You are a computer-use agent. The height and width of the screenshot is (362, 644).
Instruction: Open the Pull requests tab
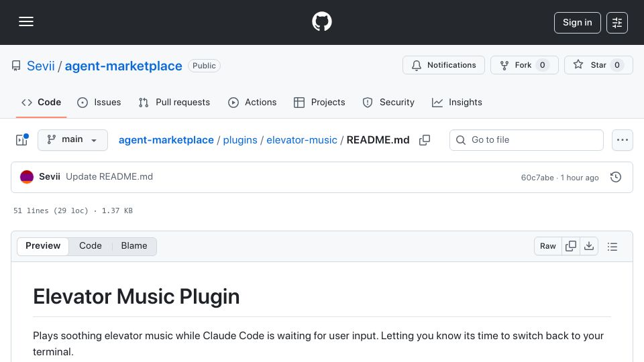174,102
